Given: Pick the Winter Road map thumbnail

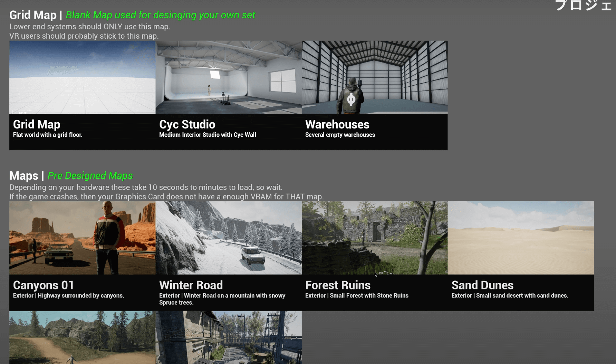Looking at the screenshot, I should click(229, 238).
